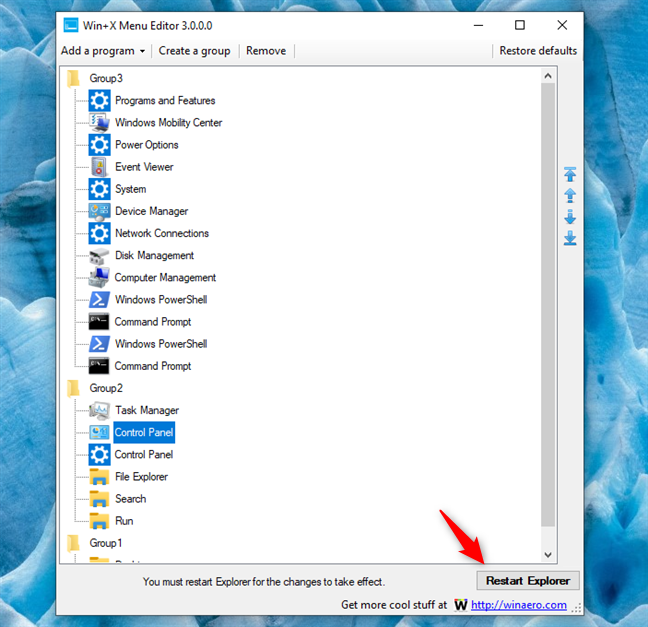Select the Event Viewer icon
Screen dimensions: 648x627
coord(99,167)
